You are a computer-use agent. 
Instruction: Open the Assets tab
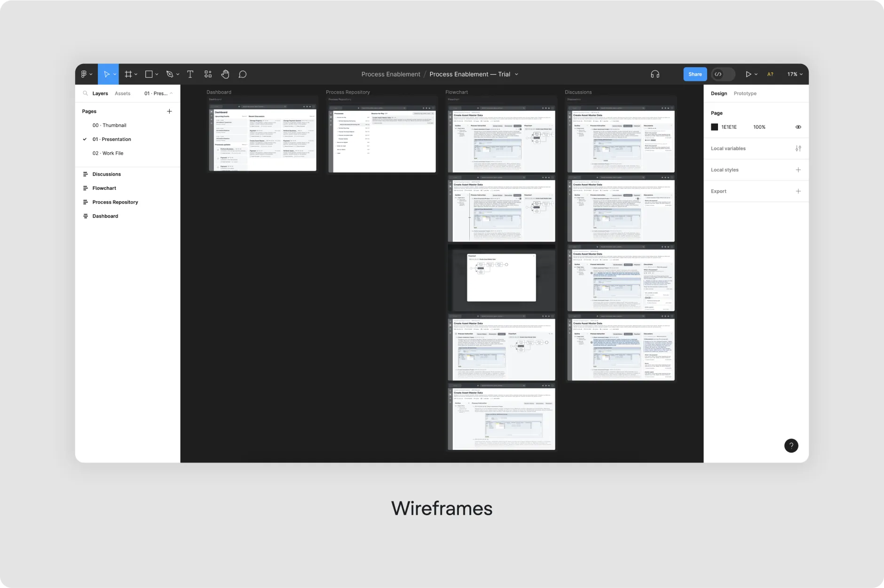[123, 93]
